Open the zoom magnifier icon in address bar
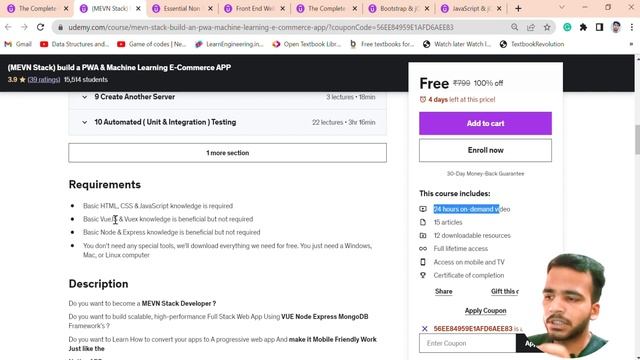Image resolution: width=640 pixels, height=360 pixels. coord(514,27)
